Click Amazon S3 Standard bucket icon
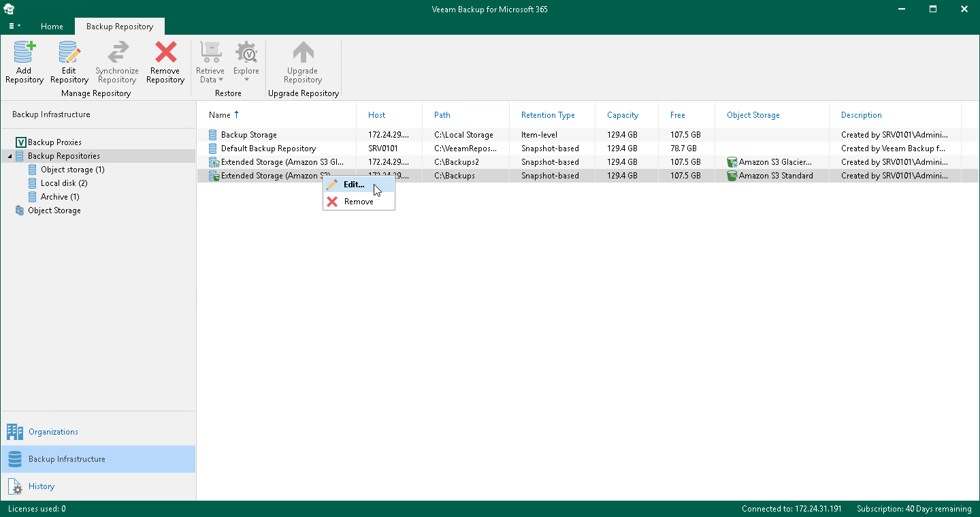 (x=732, y=176)
